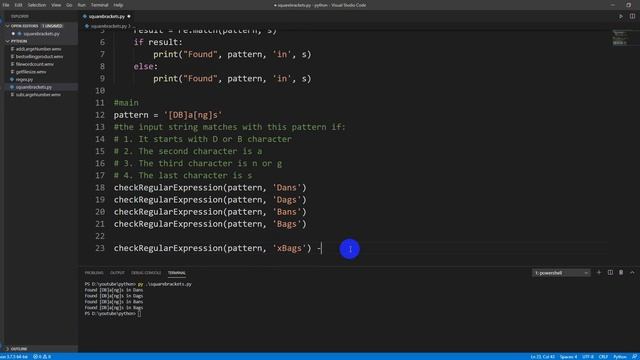This screenshot has width=640, height=360.
Task: Split the terminal pane
Action: (x=610, y=273)
